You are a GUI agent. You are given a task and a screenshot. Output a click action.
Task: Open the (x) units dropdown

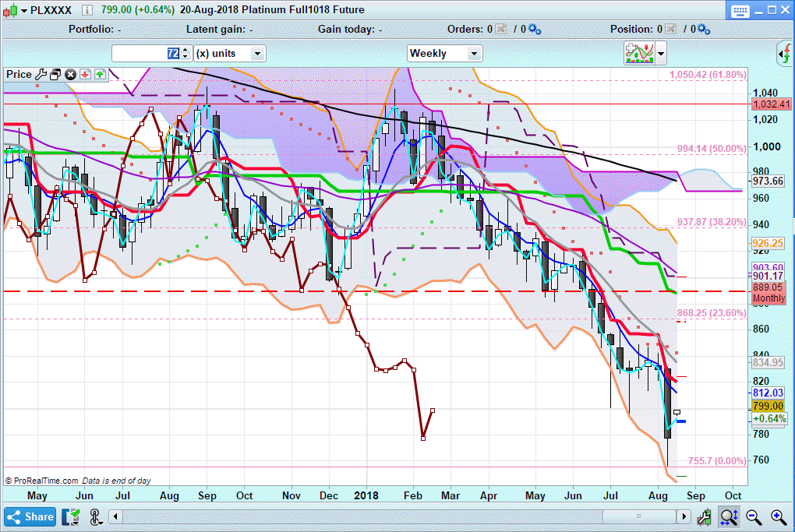point(230,53)
